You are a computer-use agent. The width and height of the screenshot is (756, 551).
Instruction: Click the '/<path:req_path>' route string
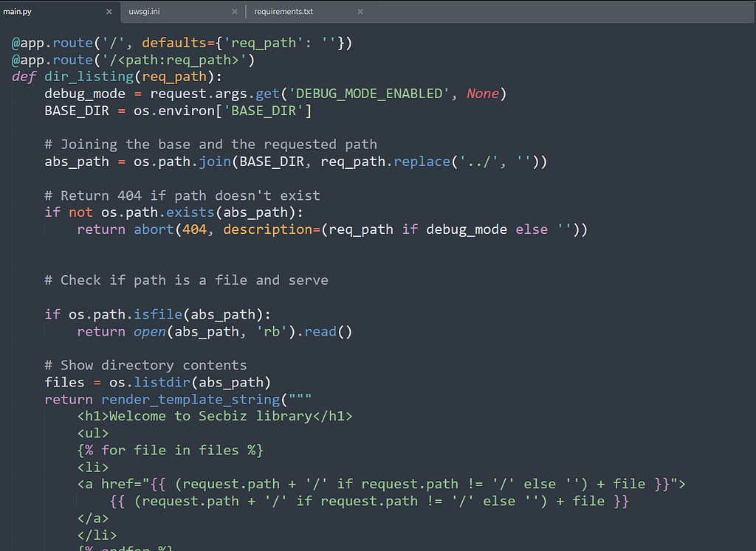(174, 60)
